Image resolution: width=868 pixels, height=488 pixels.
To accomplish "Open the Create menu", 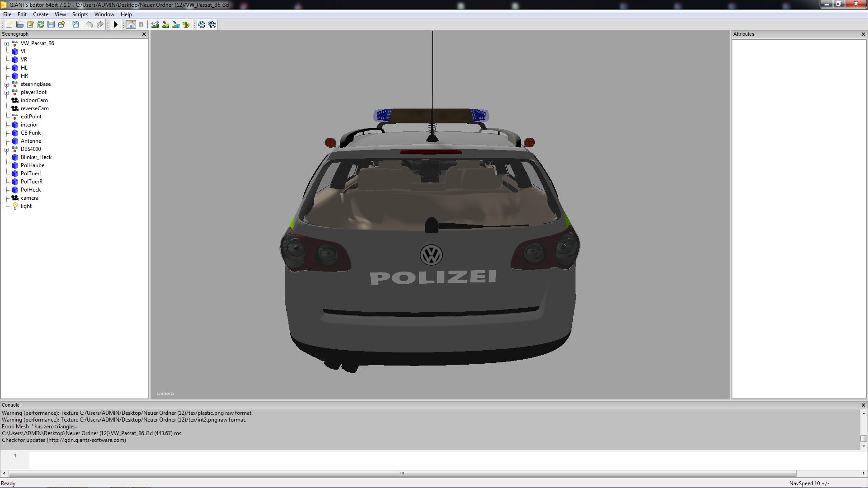I will coord(41,14).
